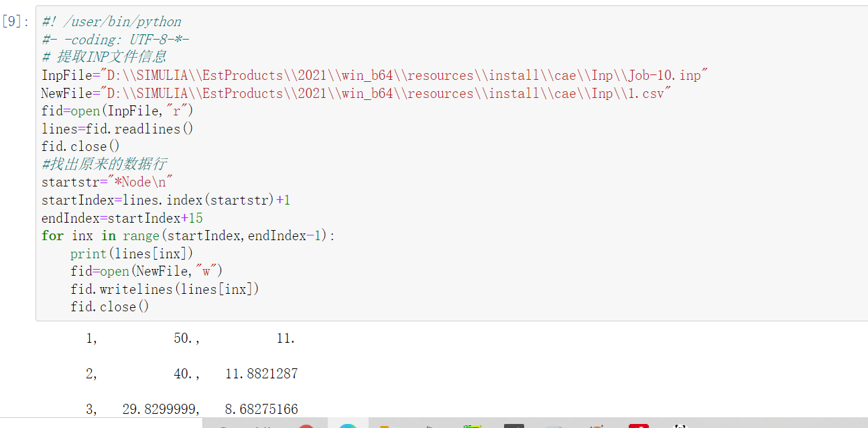
Task: Select the cell via its [9] prompt
Action: point(15,21)
